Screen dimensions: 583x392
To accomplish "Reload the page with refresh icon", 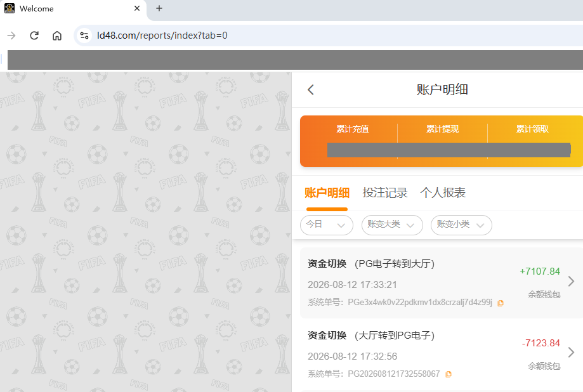I will point(34,36).
